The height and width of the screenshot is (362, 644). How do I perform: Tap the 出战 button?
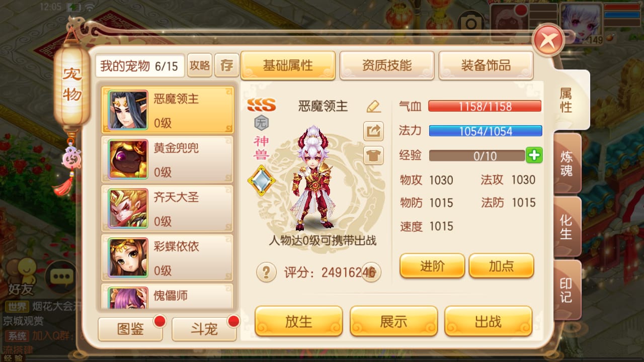[x=488, y=321]
